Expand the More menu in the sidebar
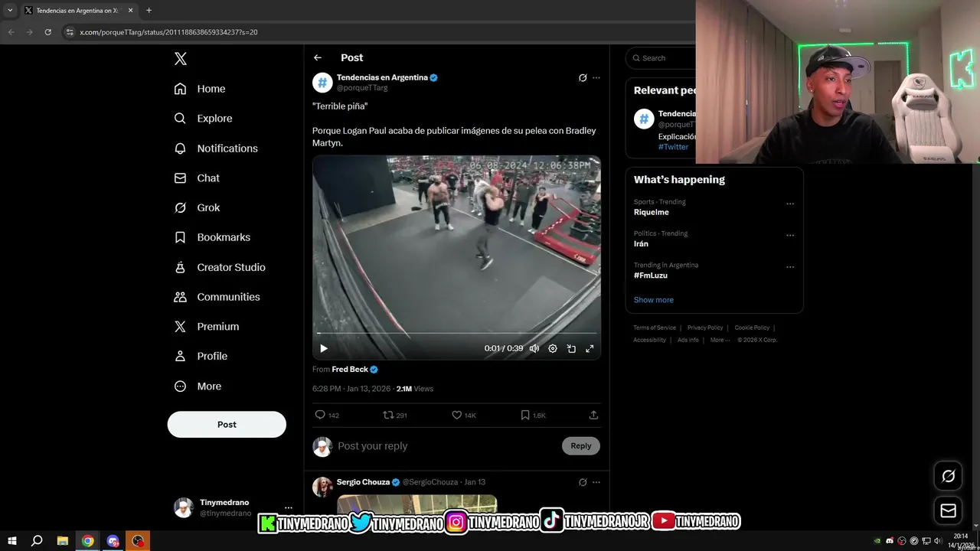The width and height of the screenshot is (980, 551). (x=198, y=386)
